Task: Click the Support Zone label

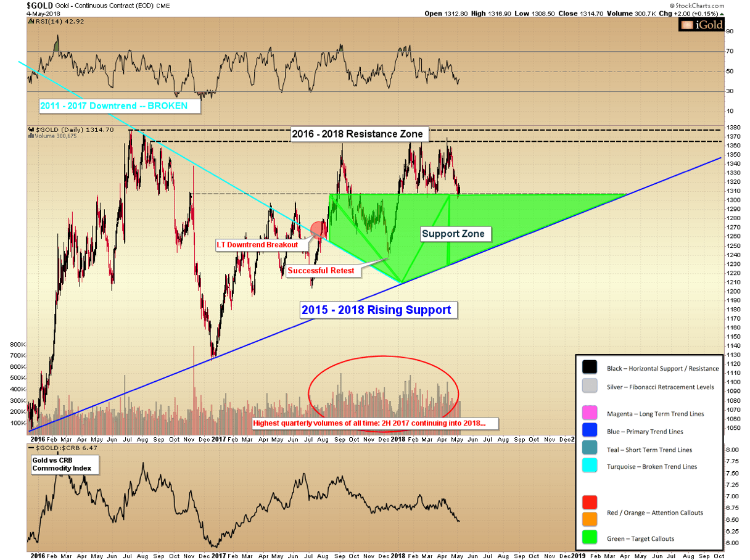Action: (x=456, y=234)
